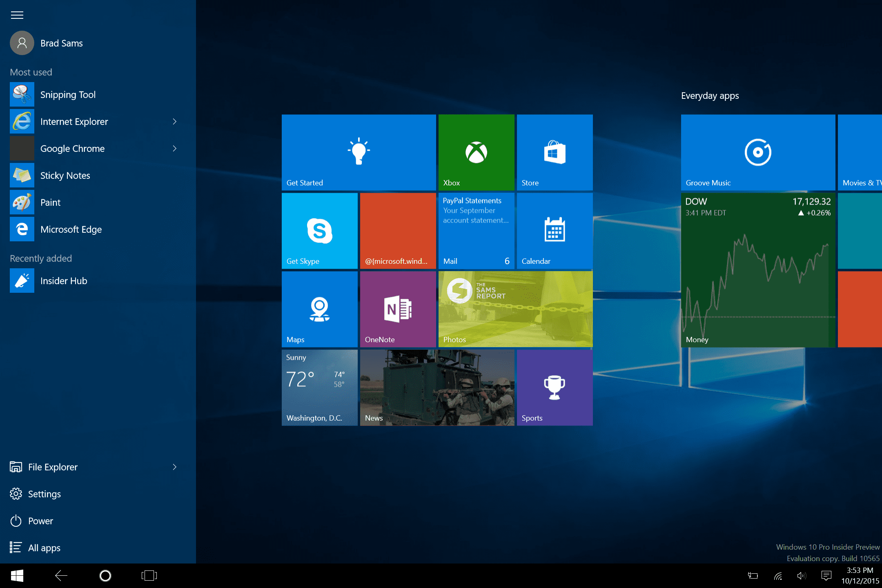This screenshot has height=588, width=882.
Task: Launch Groove Music tile
Action: (x=758, y=152)
